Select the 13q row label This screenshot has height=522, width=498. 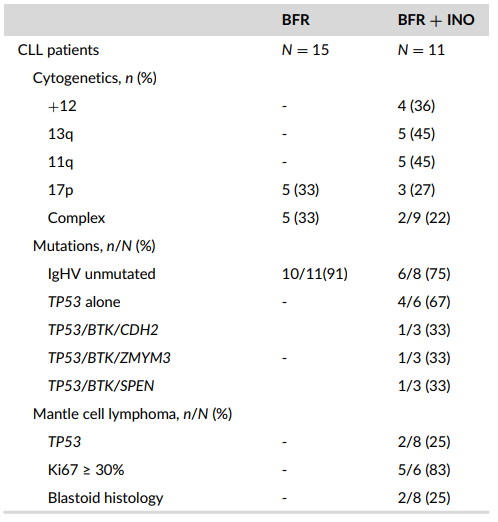(60, 134)
